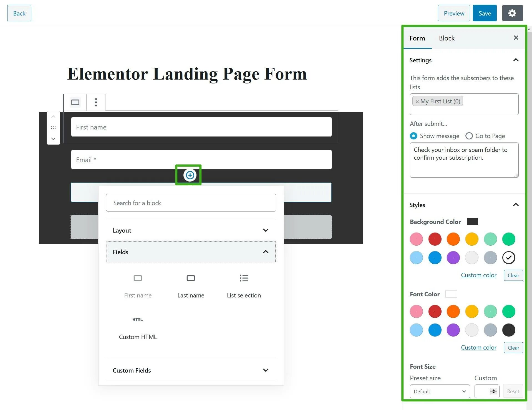Remove My First List from the lists
The width and height of the screenshot is (532, 410).
click(417, 101)
